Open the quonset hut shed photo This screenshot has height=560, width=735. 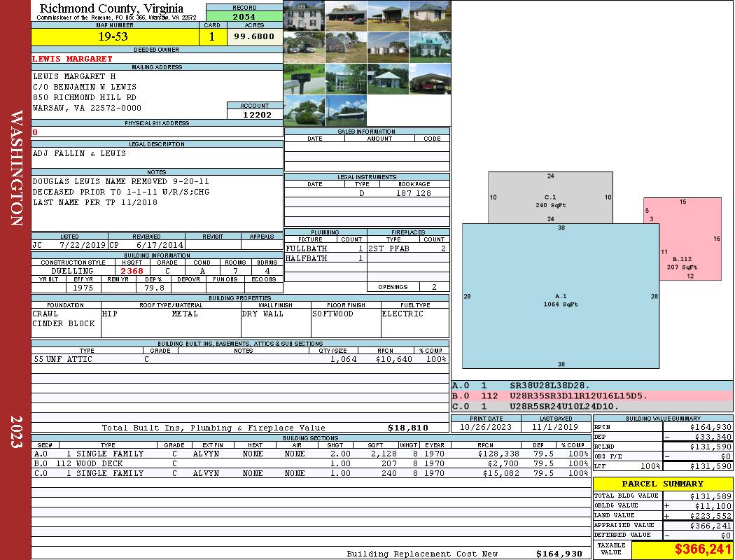click(x=346, y=48)
